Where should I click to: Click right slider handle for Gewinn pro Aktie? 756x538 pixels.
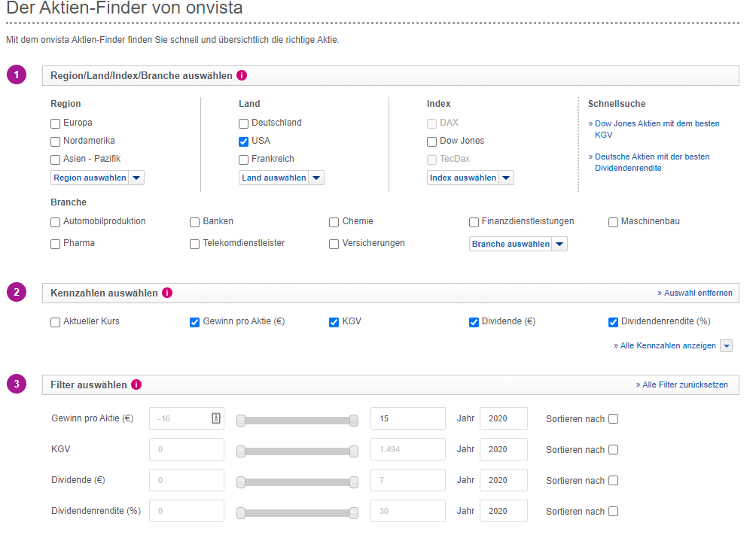click(354, 421)
